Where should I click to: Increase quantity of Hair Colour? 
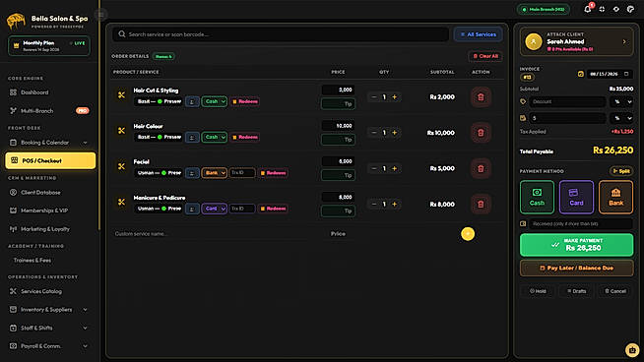[394, 133]
